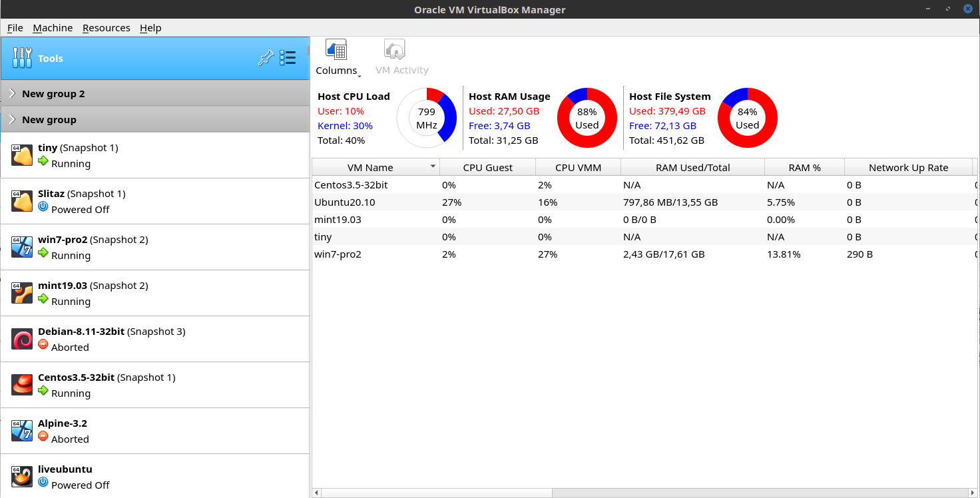The width and height of the screenshot is (980, 498).
Task: Click the win7-pro2 table row name
Action: tap(338, 254)
